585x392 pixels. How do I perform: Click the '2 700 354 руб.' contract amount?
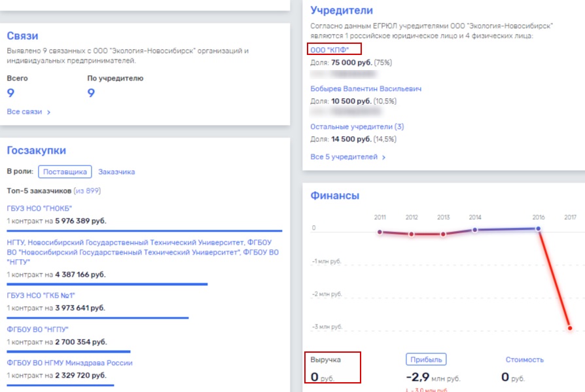[80, 342]
